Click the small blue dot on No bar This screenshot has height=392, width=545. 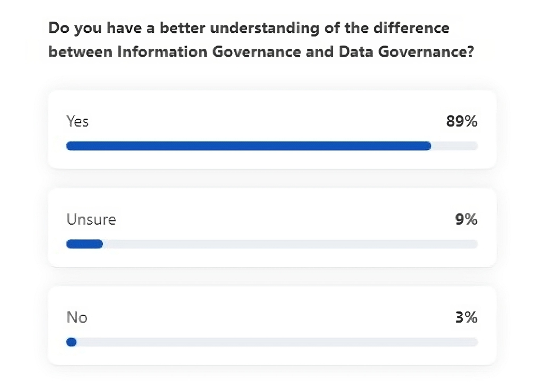pyautogui.click(x=71, y=342)
